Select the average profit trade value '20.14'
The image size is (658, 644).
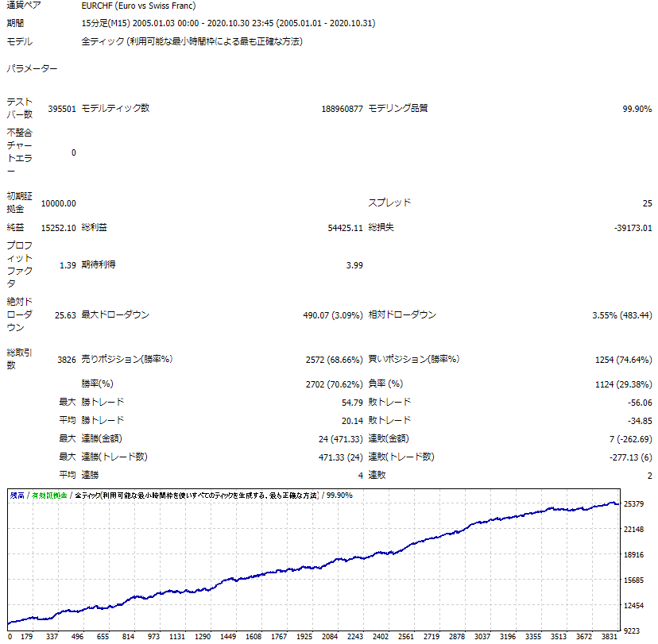point(352,421)
